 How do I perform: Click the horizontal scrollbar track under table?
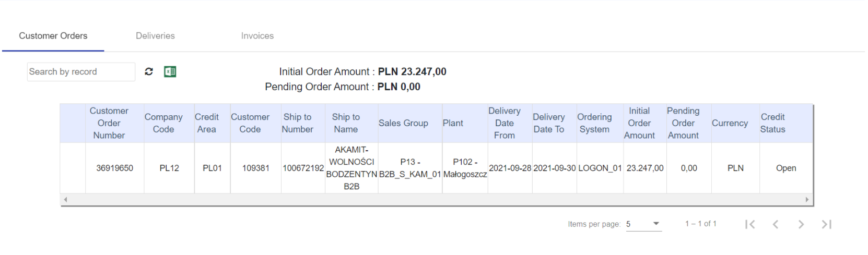[x=437, y=200]
